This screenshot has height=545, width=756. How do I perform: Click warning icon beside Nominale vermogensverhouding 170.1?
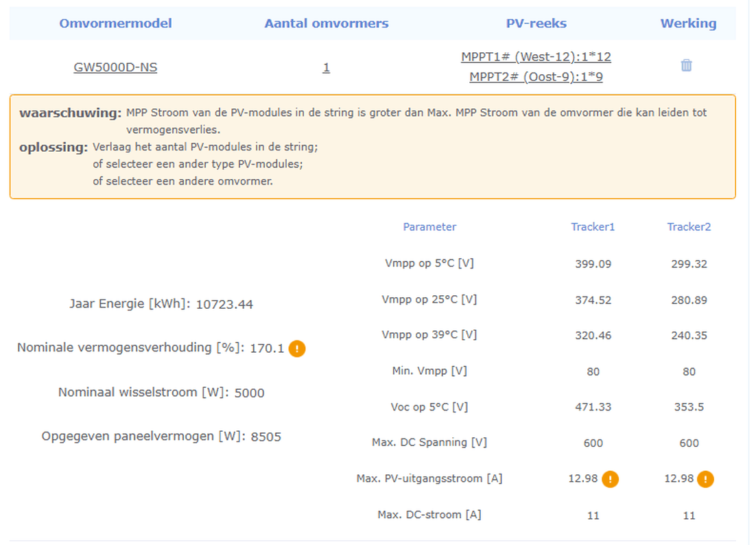[x=297, y=348]
